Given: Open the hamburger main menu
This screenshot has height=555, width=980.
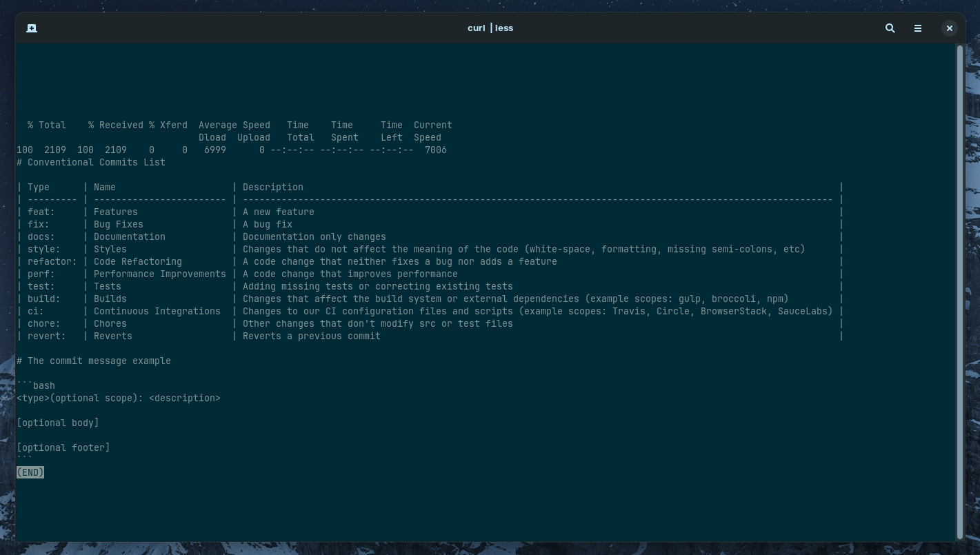Looking at the screenshot, I should coord(918,28).
